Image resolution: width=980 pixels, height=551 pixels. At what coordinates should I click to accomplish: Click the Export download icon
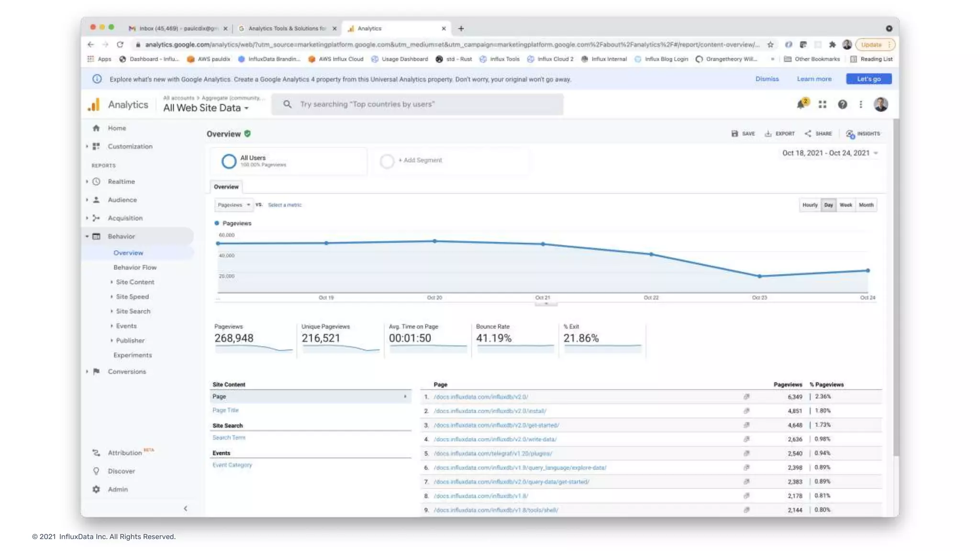coord(768,133)
